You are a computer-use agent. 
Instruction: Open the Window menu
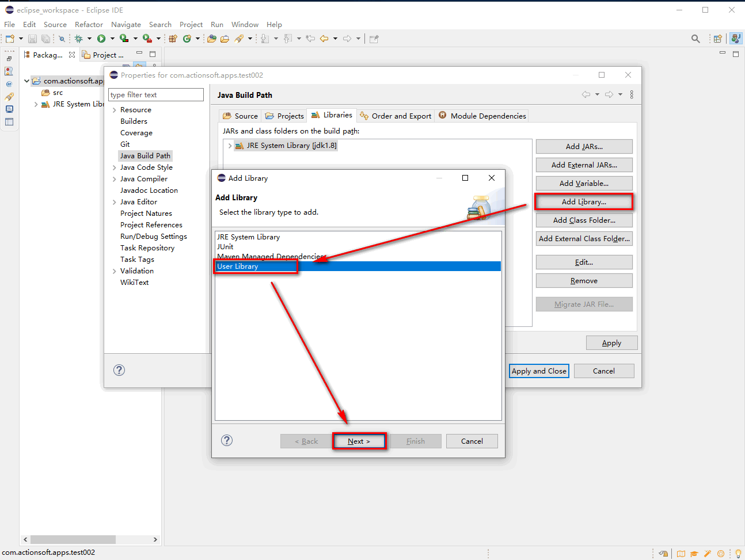click(245, 24)
